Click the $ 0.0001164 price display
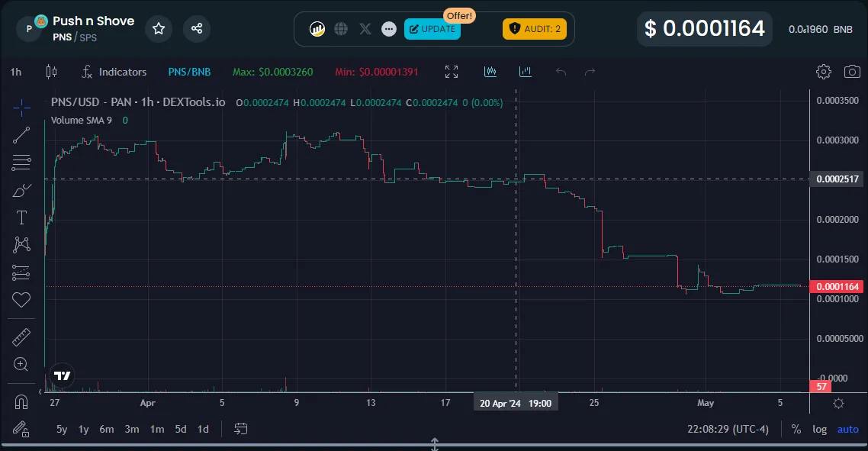The height and width of the screenshot is (451, 868). tap(704, 29)
